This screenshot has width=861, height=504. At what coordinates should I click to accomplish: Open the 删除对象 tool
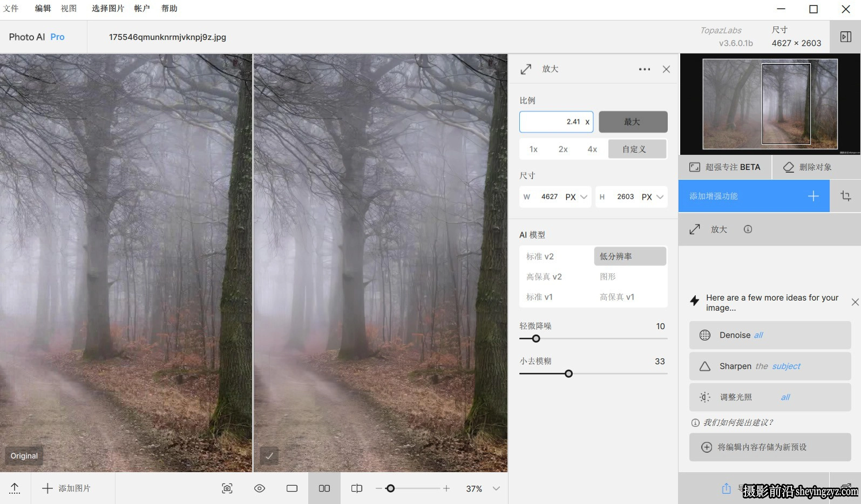pos(817,167)
